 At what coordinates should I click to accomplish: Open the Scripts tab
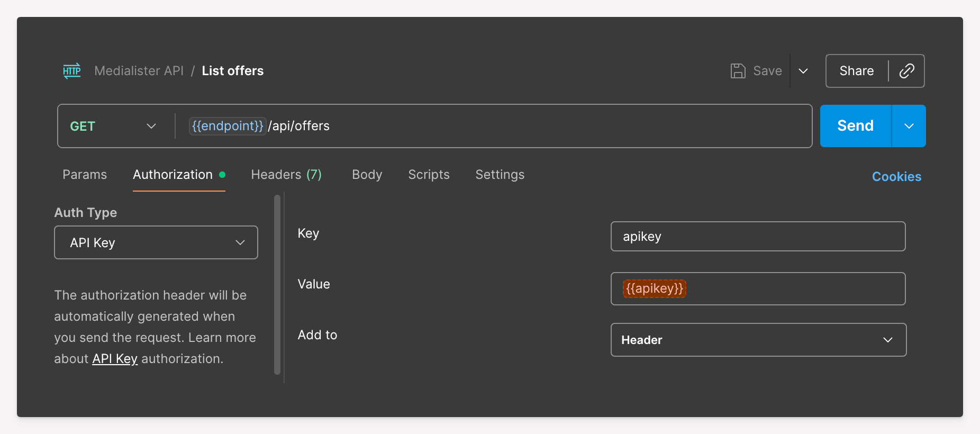point(429,175)
